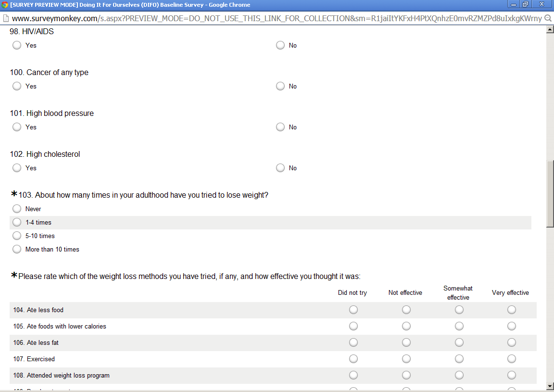This screenshot has height=392, width=554.
Task: Click the vertical scrollbar thumb
Action: (x=550, y=192)
